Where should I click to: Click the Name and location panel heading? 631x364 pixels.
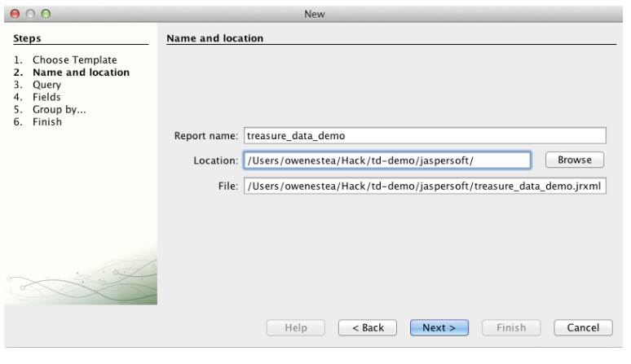[x=217, y=38]
